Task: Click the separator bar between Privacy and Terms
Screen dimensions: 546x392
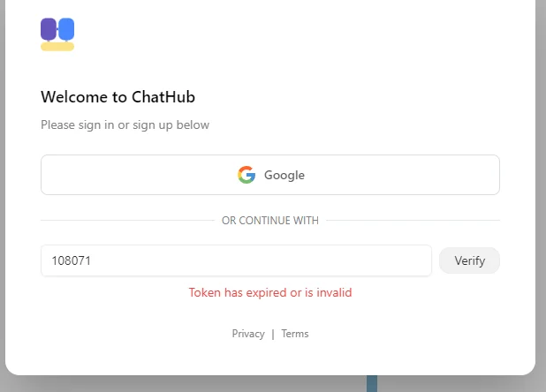Action: point(273,334)
